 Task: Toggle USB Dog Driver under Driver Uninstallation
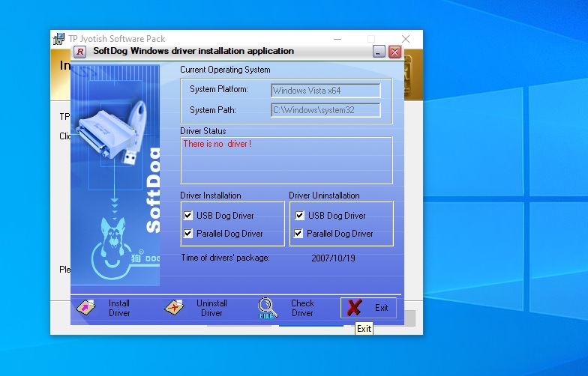coord(300,216)
